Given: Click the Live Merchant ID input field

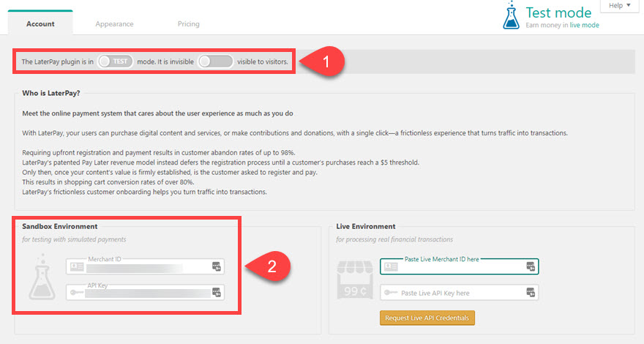Looking at the screenshot, I should (x=459, y=266).
